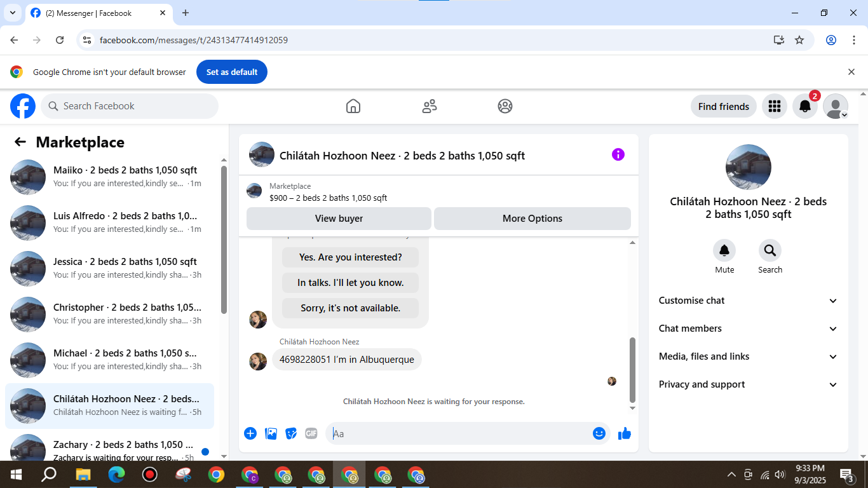Open conversation information purple icon
This screenshot has height=488, width=868.
[x=618, y=154]
